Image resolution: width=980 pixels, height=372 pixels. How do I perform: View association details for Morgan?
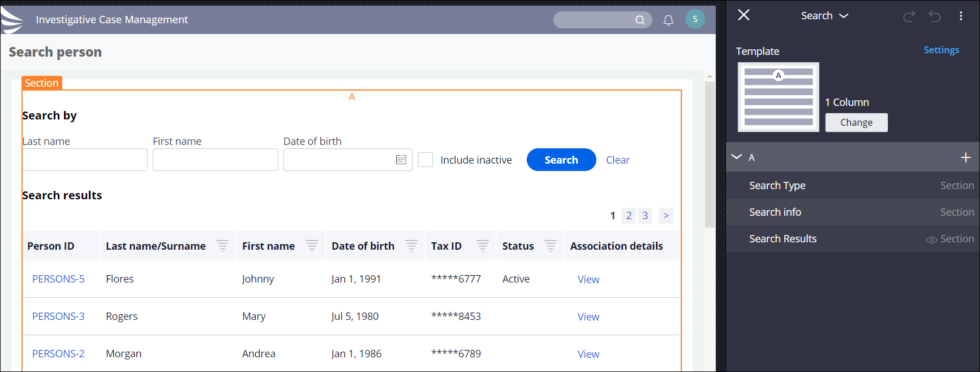coord(588,354)
